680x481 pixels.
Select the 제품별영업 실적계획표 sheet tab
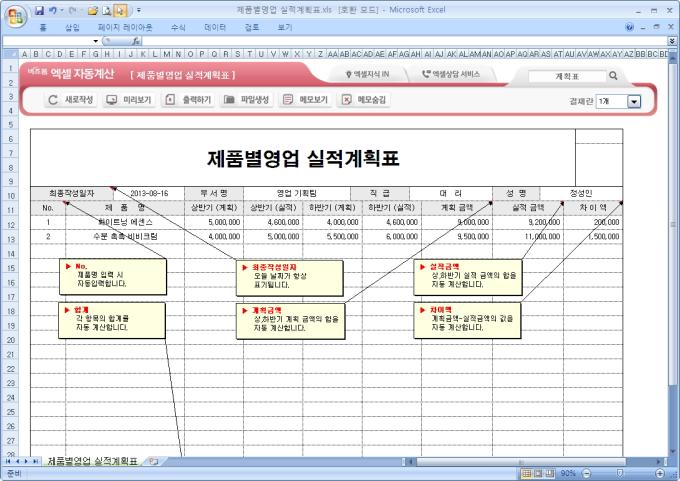92,461
